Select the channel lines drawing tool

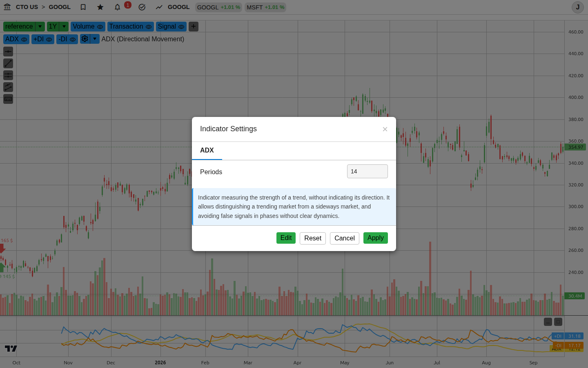8,87
